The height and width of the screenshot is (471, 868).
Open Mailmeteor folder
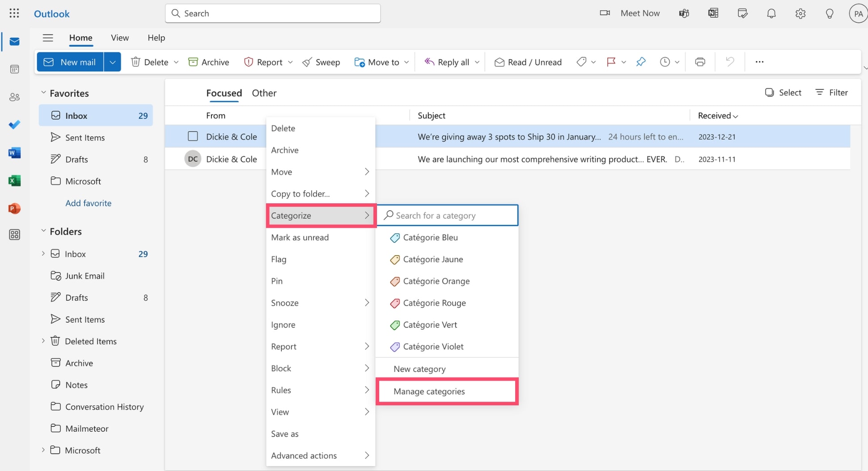pos(96,429)
